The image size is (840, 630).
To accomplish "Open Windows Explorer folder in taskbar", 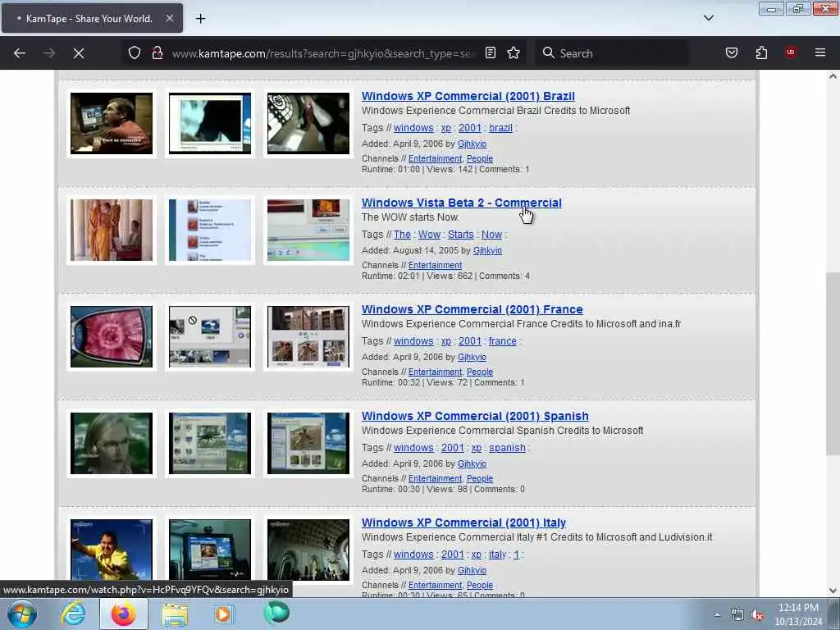I will 175,615.
